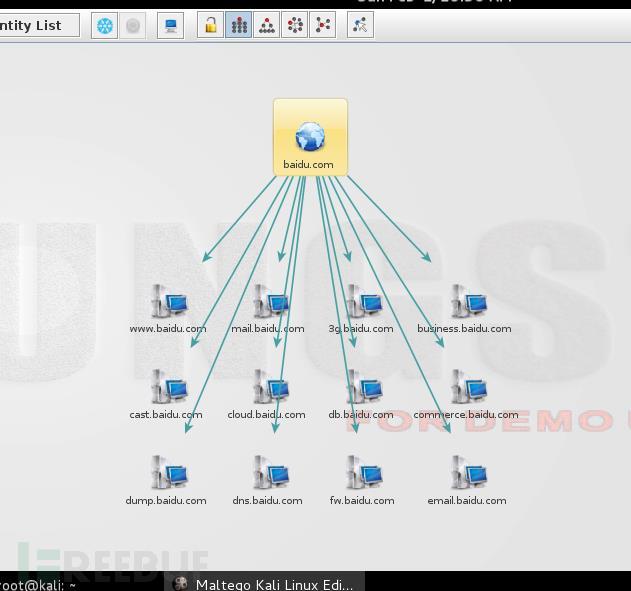
Task: Select the cast.baidu.com host node
Action: click(167, 395)
